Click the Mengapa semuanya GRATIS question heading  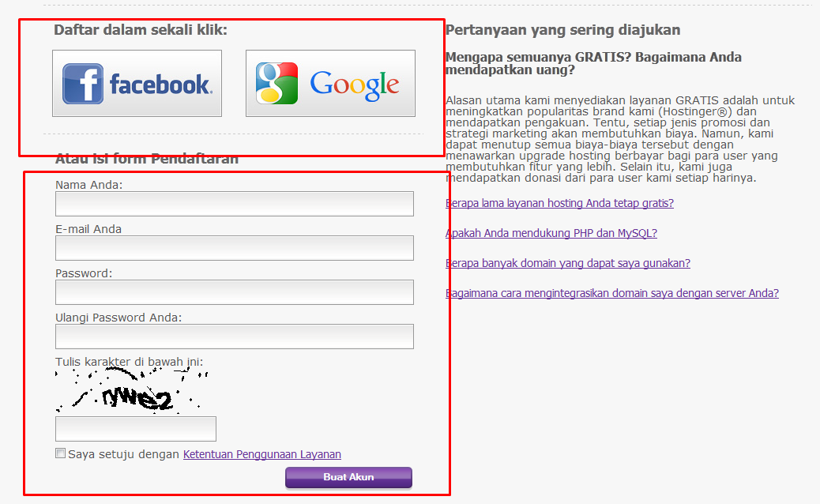[593, 63]
